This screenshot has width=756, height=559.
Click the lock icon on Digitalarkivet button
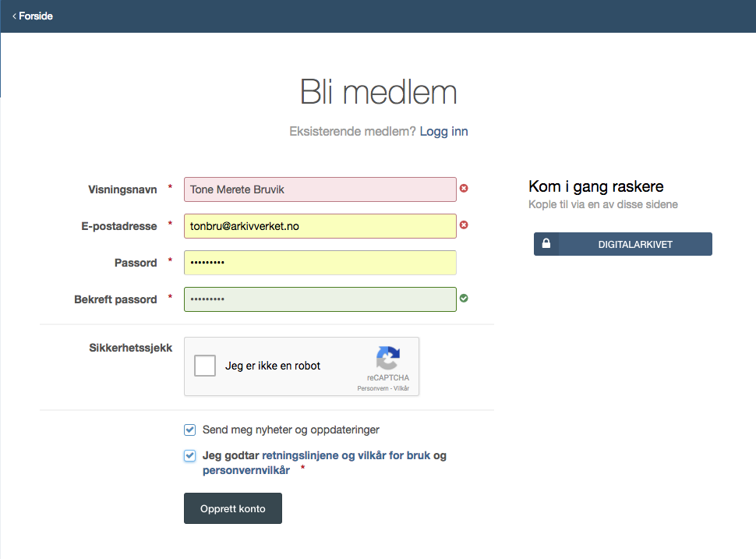[546, 244]
